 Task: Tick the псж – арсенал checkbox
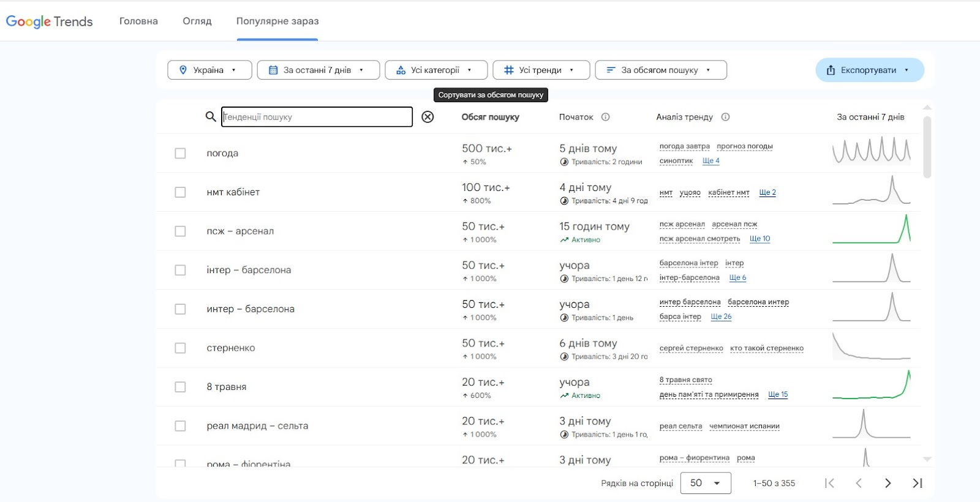(180, 231)
